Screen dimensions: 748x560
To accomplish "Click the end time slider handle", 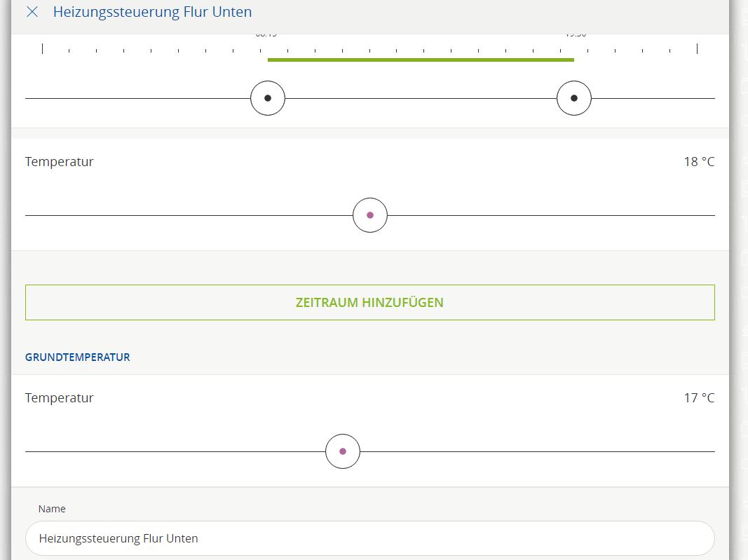I will coord(574,99).
